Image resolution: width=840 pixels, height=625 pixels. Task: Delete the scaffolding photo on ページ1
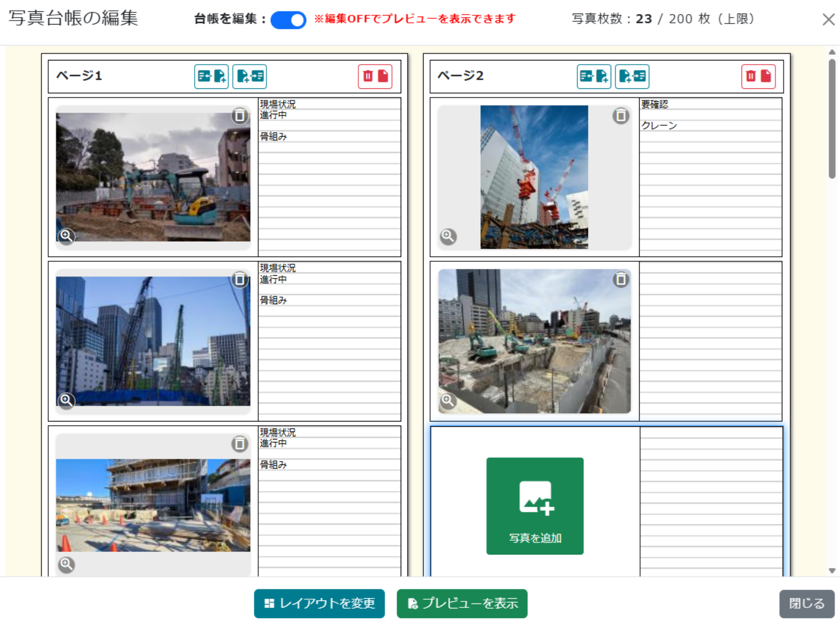tap(240, 443)
